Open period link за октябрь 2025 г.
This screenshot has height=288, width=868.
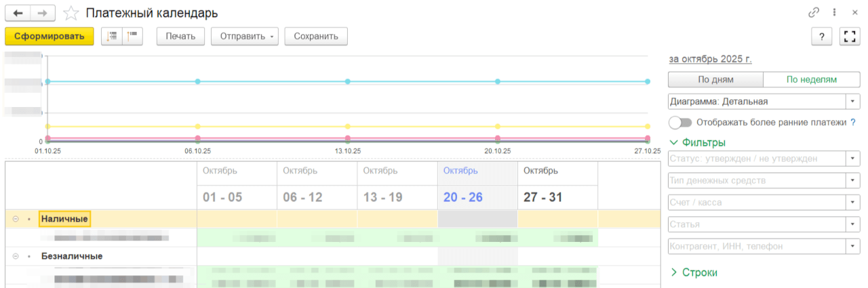coord(710,59)
